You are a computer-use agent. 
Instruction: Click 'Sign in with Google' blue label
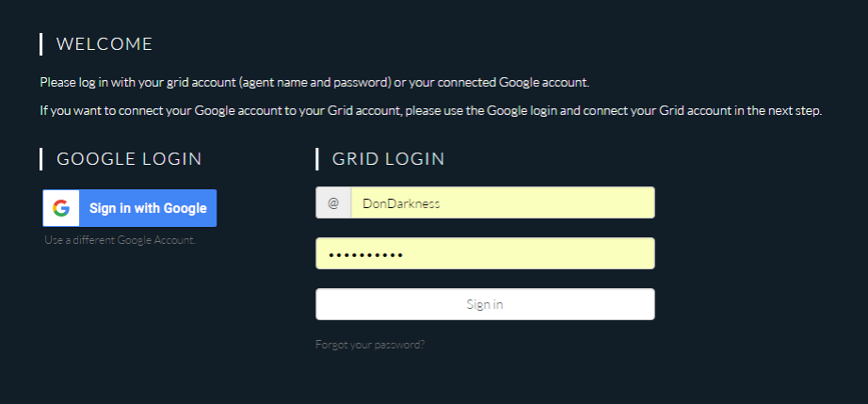[x=148, y=208]
